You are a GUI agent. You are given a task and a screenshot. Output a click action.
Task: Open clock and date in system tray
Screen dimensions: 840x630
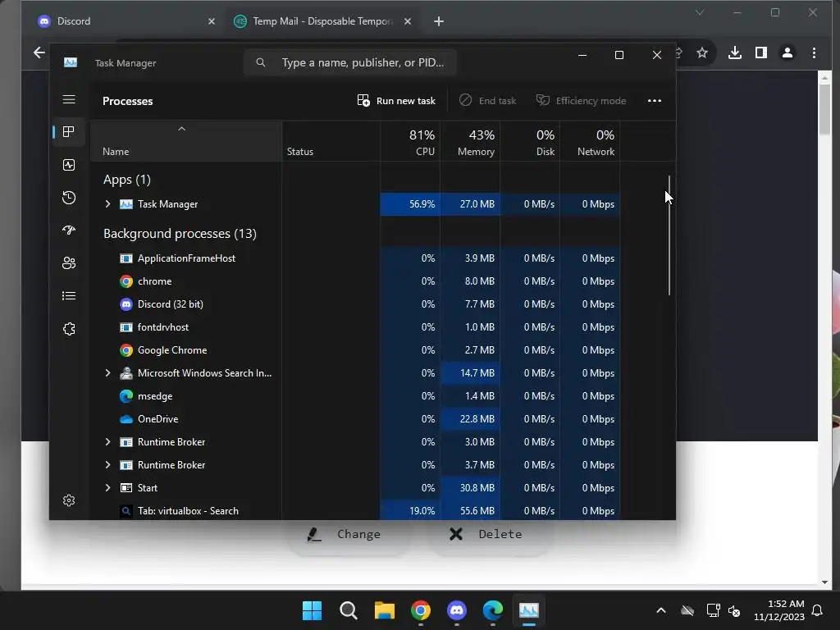click(x=779, y=610)
